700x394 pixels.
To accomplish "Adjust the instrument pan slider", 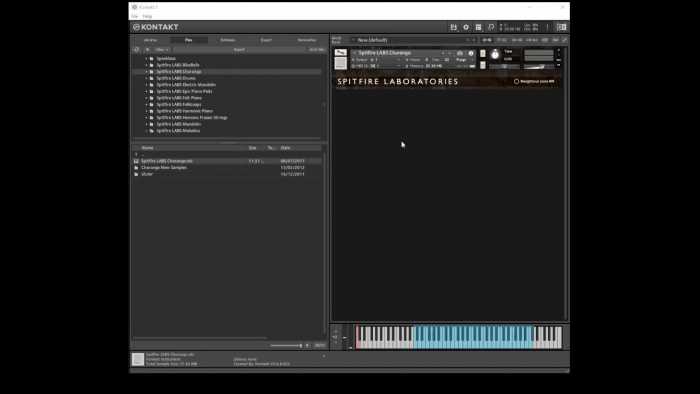I will coord(504,67).
